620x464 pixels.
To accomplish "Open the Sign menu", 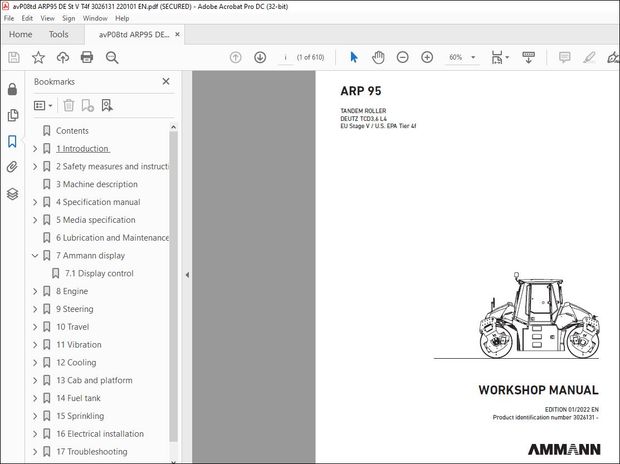I will (x=68, y=18).
